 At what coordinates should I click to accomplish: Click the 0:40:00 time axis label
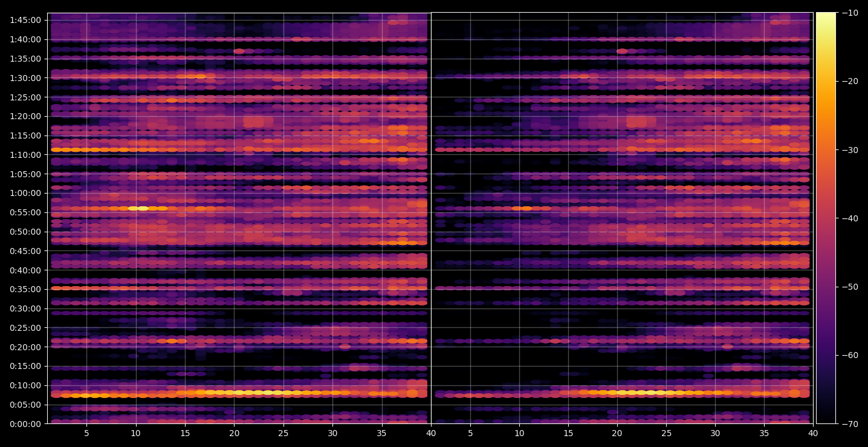25,270
